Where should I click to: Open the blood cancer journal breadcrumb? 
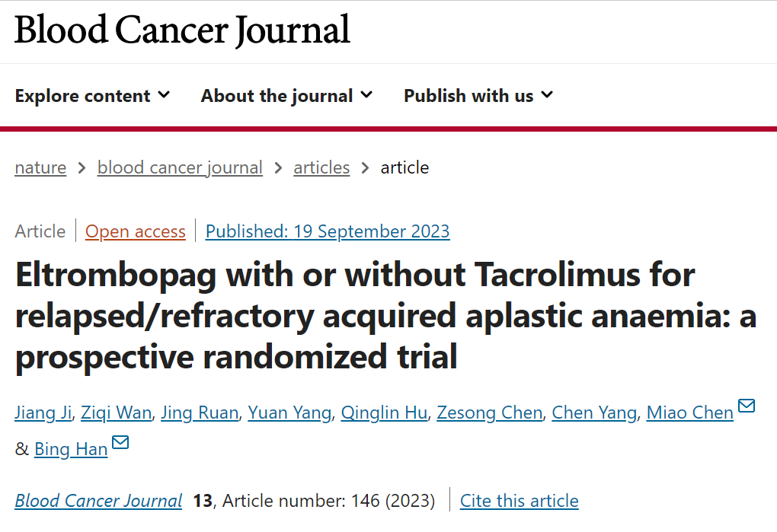click(x=180, y=167)
